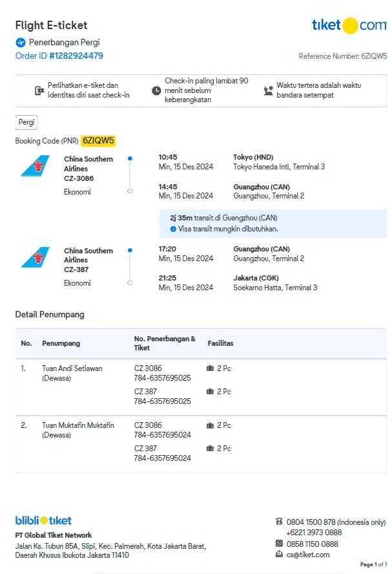The image size is (392, 574).
Task: Click the email envelope icon
Action: [x=279, y=554]
